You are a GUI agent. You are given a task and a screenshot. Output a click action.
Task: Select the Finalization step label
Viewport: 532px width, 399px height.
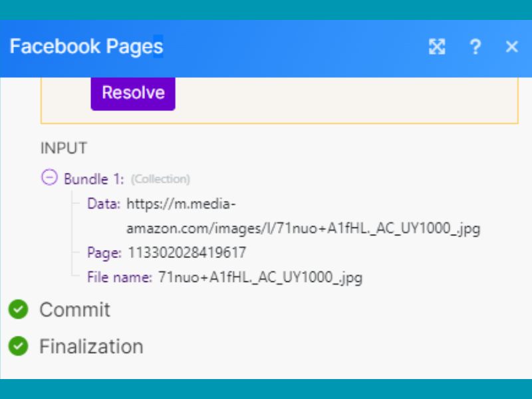tap(91, 346)
